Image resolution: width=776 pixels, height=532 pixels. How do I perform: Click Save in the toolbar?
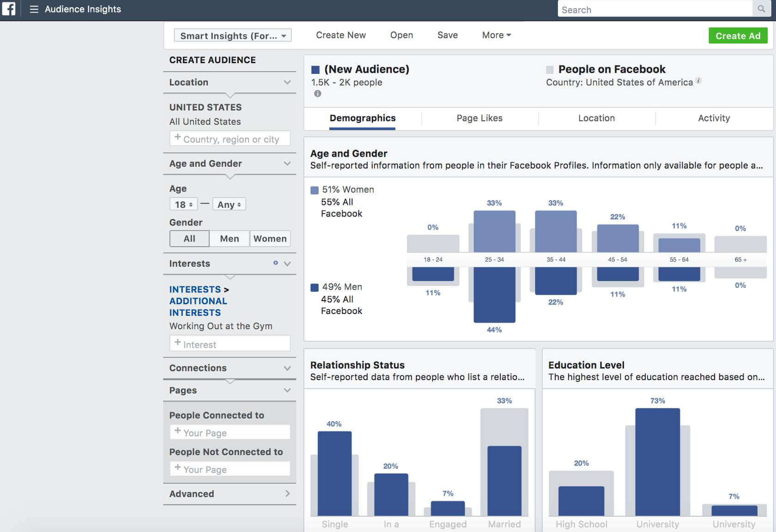(x=448, y=35)
